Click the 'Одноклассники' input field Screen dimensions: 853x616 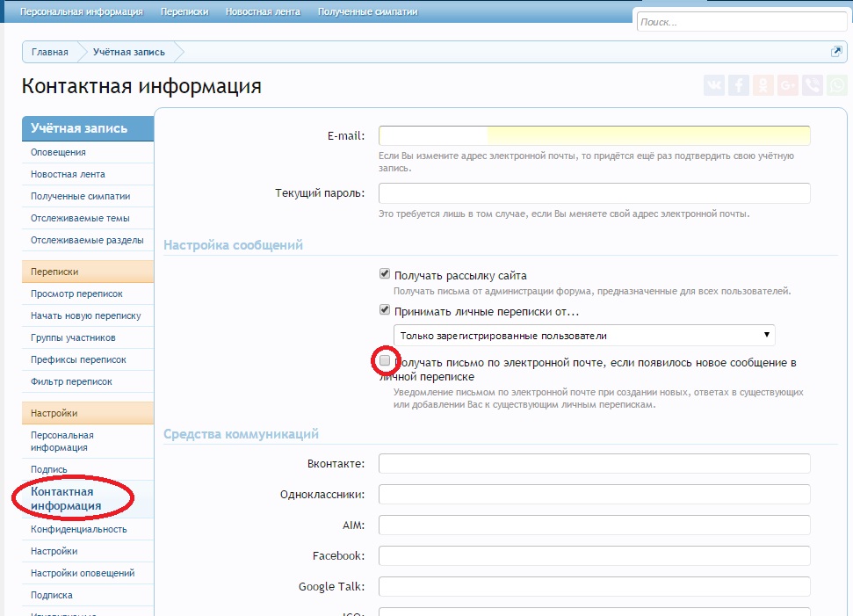594,494
